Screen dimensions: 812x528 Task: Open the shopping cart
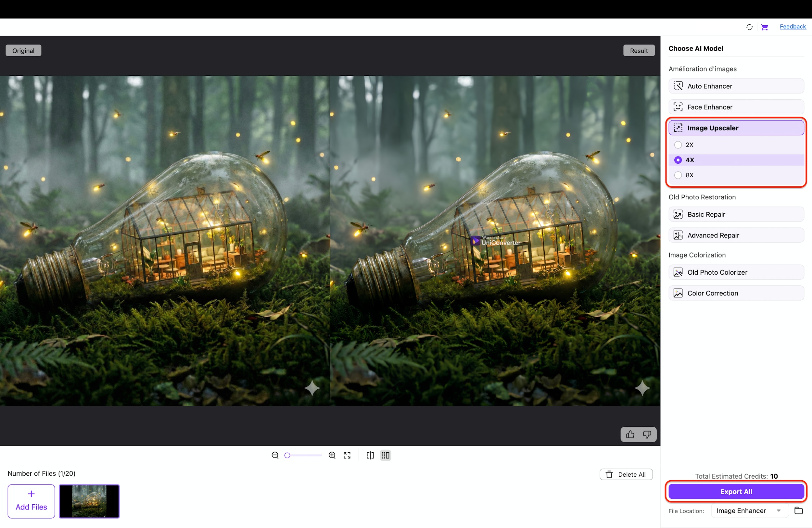(x=765, y=27)
